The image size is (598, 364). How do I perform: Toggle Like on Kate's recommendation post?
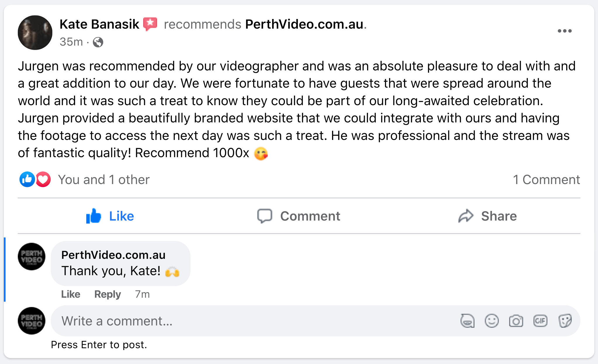click(110, 216)
